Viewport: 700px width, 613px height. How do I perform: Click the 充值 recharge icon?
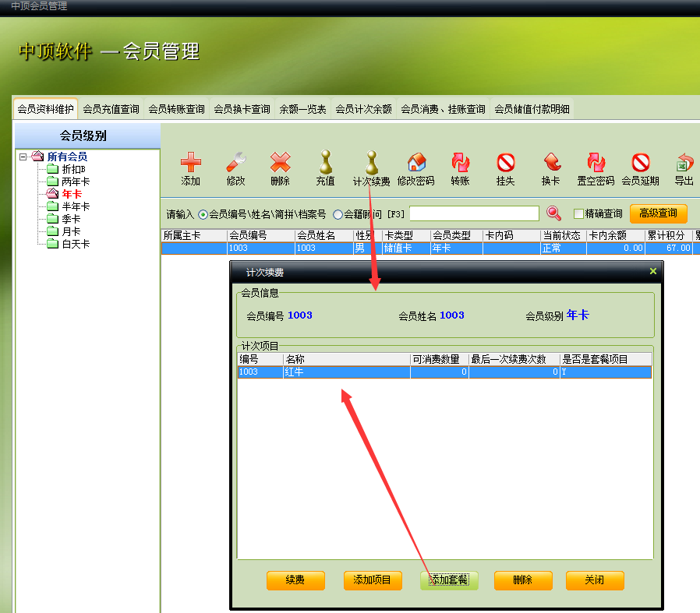click(326, 162)
